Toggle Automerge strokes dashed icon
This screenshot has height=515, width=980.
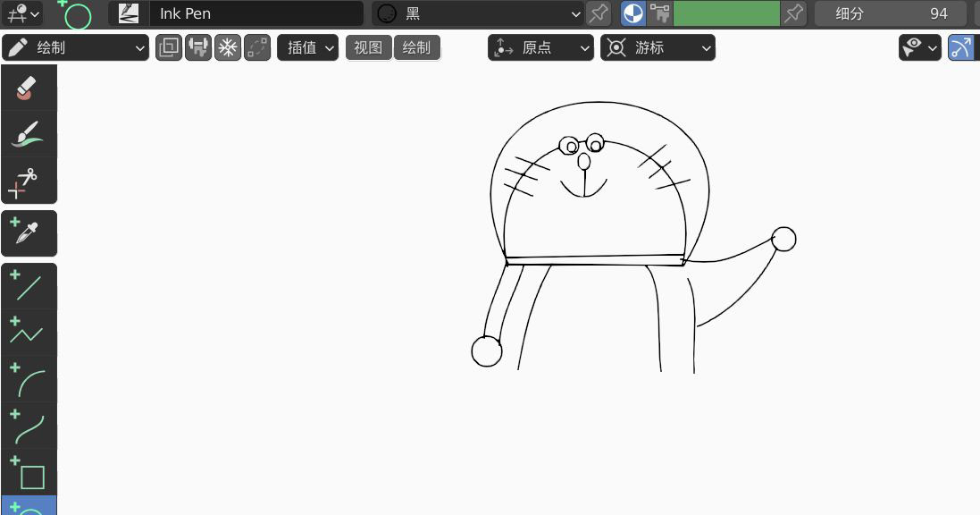(x=257, y=47)
